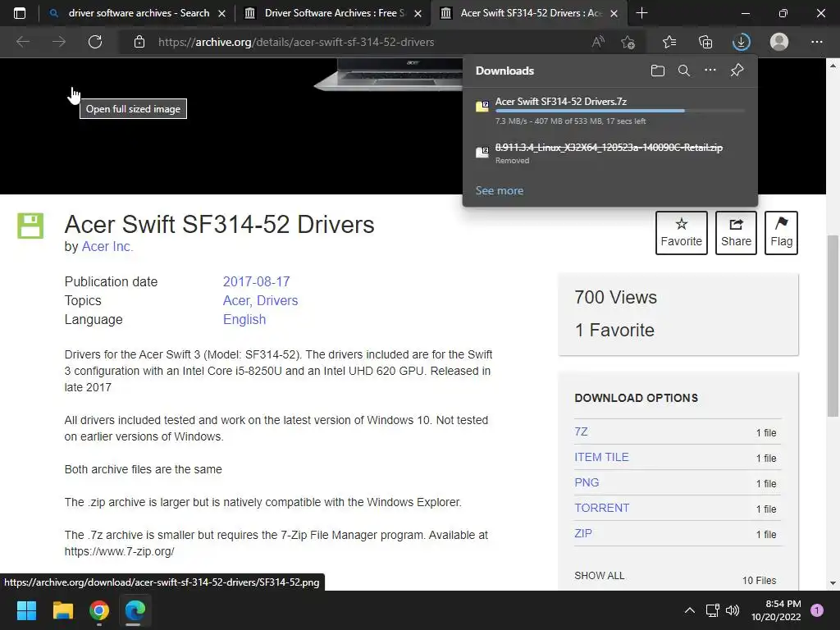Open the Acer topic link
Screen dimensions: 840x630
236,300
